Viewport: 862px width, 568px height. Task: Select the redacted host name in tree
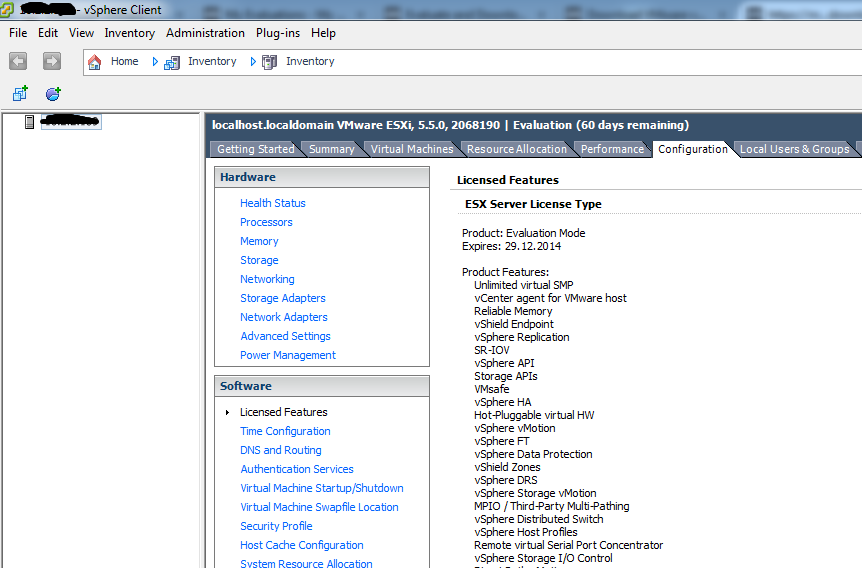coord(71,121)
